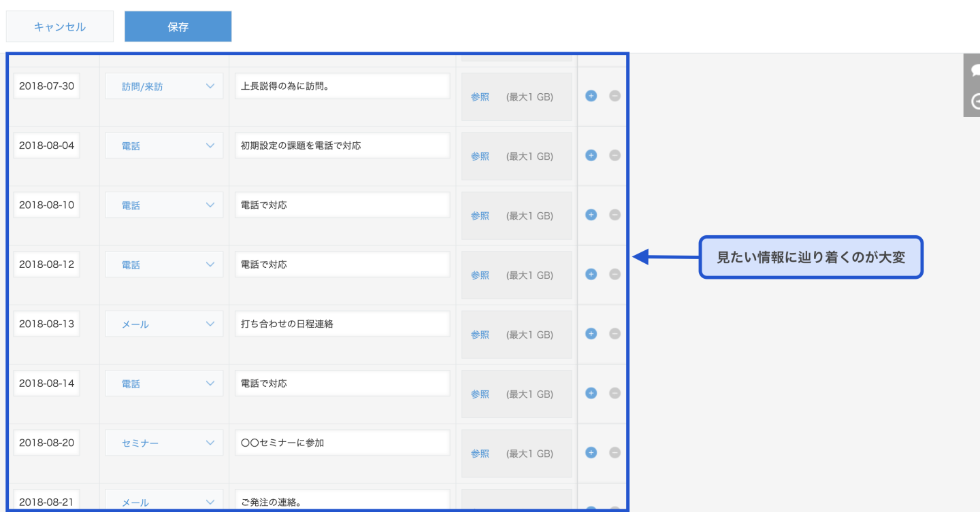Focus the 上長説得の為に訪問。 text field
The image size is (980, 512).
click(342, 86)
